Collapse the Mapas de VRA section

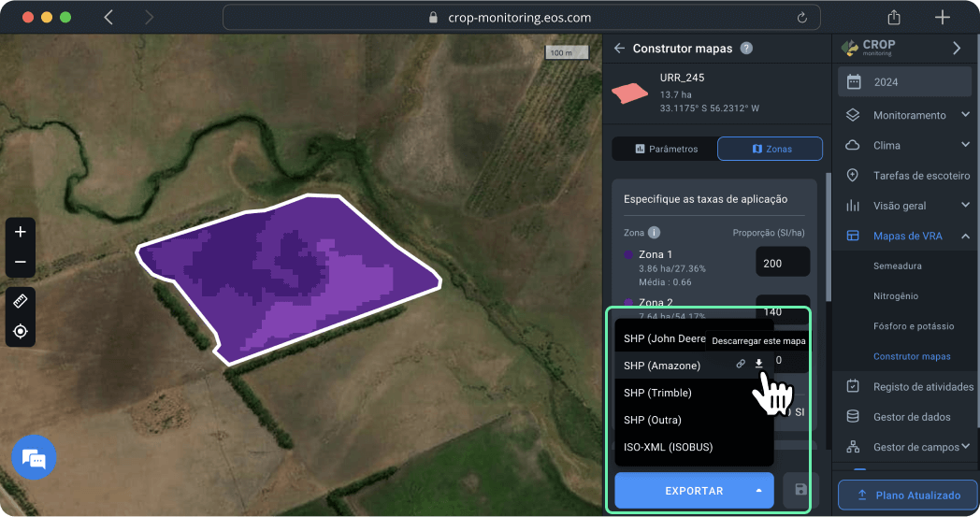[965, 236]
